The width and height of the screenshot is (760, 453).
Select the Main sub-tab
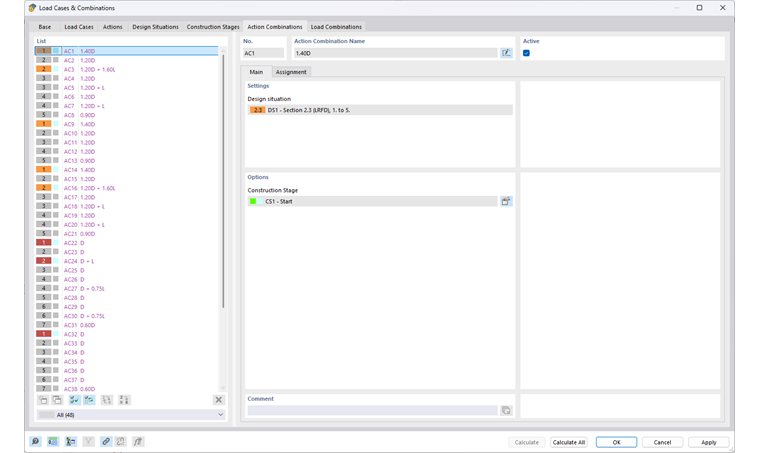click(256, 72)
